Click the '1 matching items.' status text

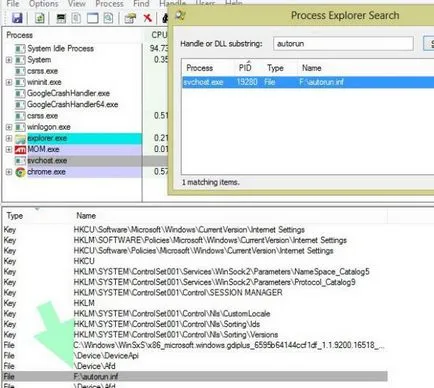[211, 182]
